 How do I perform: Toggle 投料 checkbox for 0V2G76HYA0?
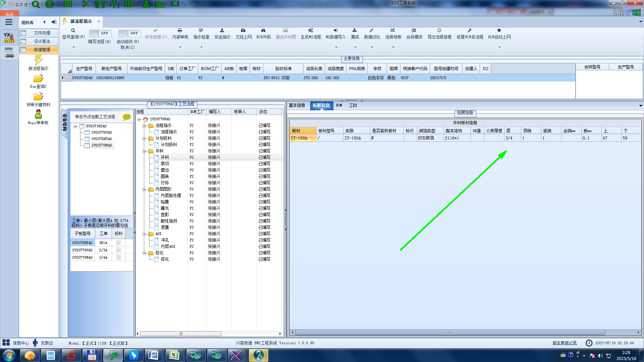pyautogui.click(x=118, y=243)
